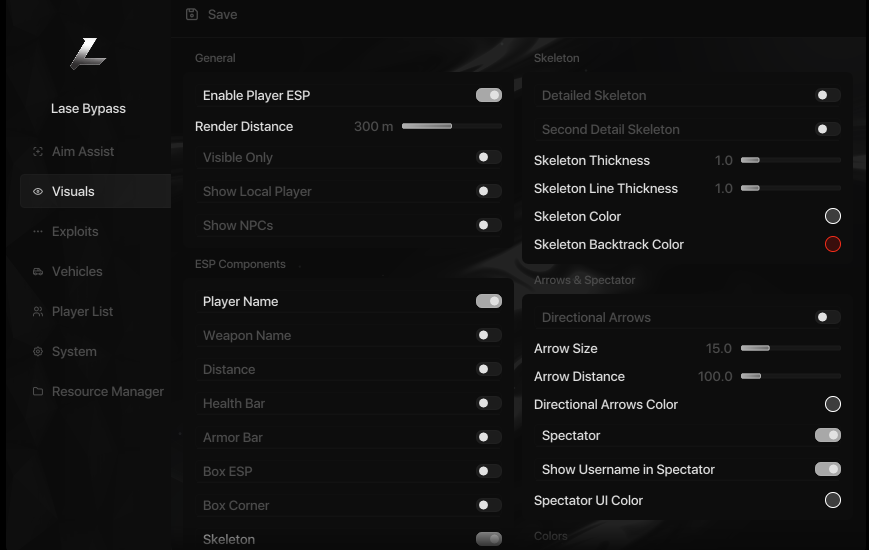Screen dimensions: 869x550
Task: Enable the Show Local Player toggle
Action: coord(489,191)
